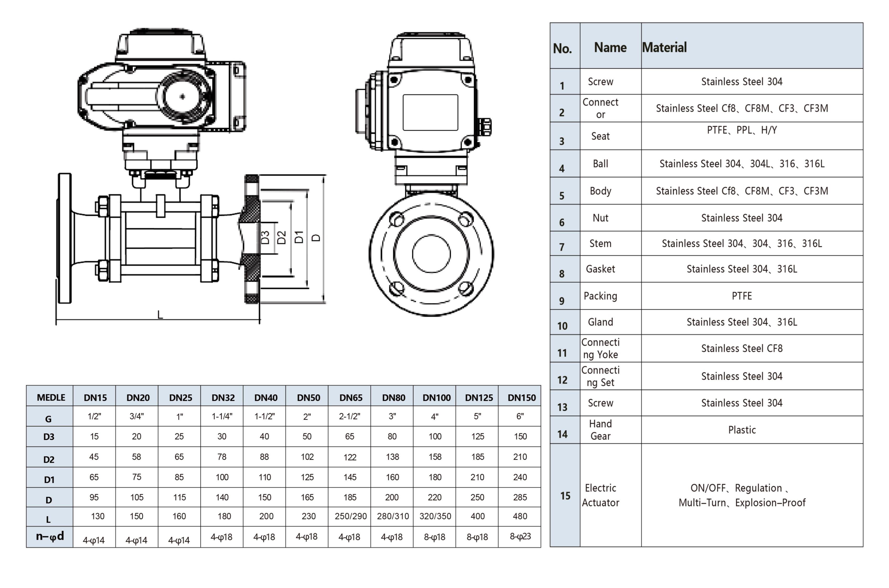Select the Hand Gear row name

pos(600,430)
